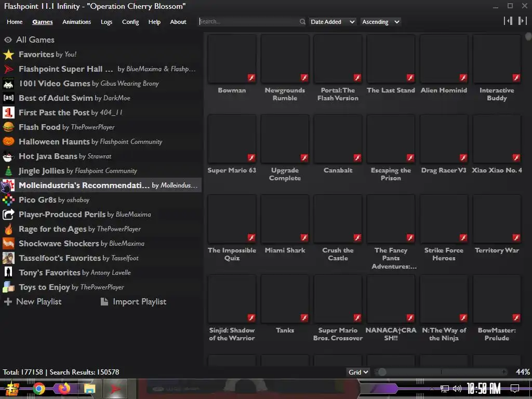Click Jingle Jollies tree icon
This screenshot has height=399, width=532.
click(x=8, y=171)
